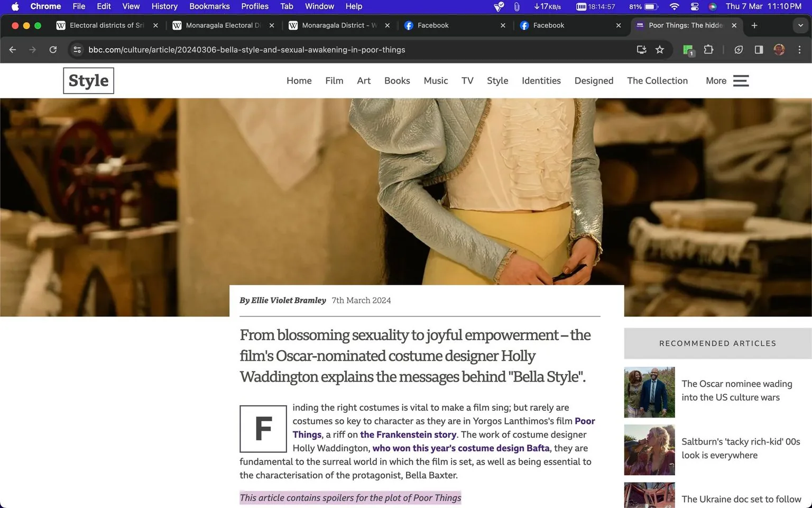This screenshot has height=508, width=812.
Task: Click the Wi-Fi icon in menu bar
Action: pos(674,6)
